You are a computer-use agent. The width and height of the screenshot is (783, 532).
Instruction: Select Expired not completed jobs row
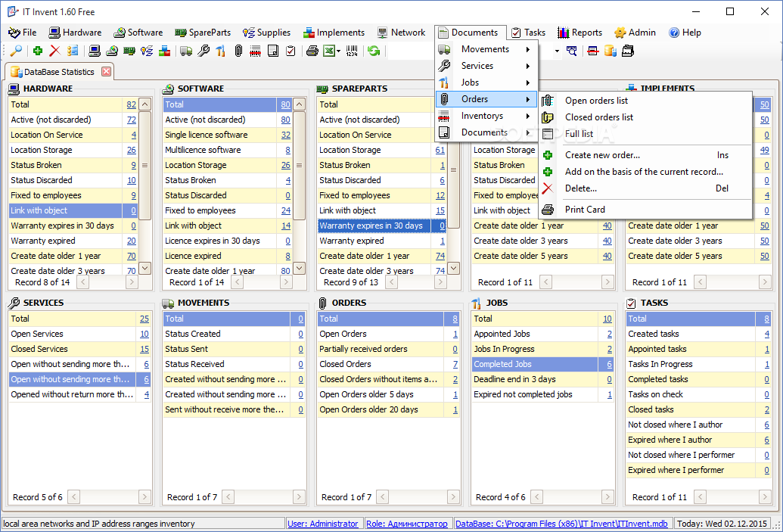pyautogui.click(x=542, y=394)
